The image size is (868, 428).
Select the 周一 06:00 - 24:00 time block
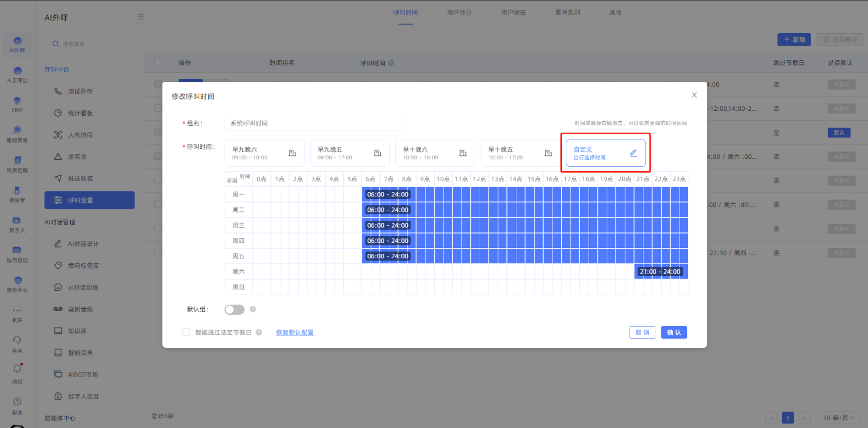pos(388,194)
